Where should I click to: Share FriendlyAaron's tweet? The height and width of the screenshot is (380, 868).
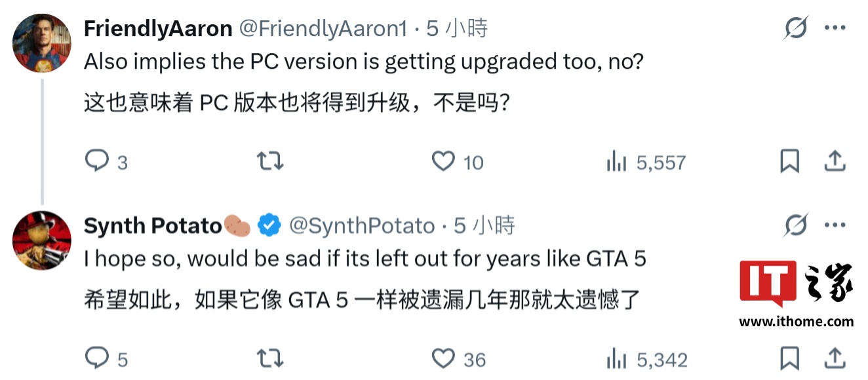835,161
